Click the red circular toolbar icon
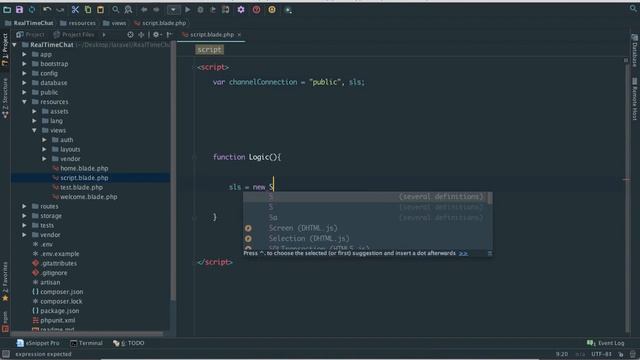Viewport: 640px width, 360px height. pyautogui.click(x=256, y=9)
